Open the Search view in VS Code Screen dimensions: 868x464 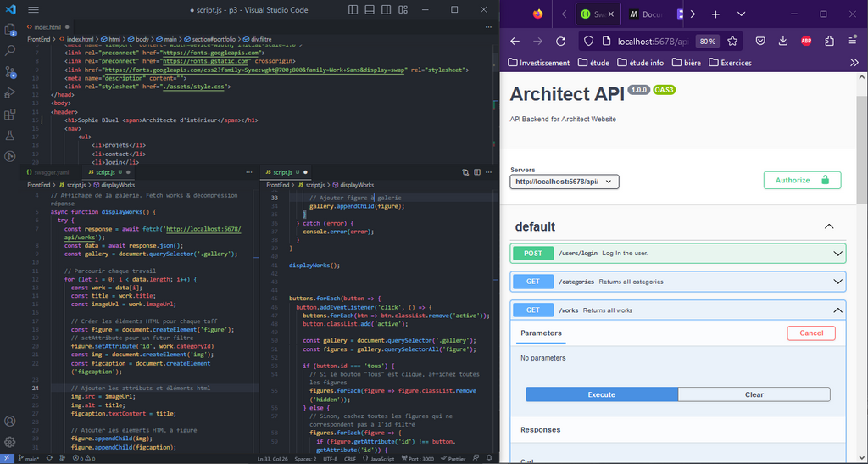coord(10,50)
